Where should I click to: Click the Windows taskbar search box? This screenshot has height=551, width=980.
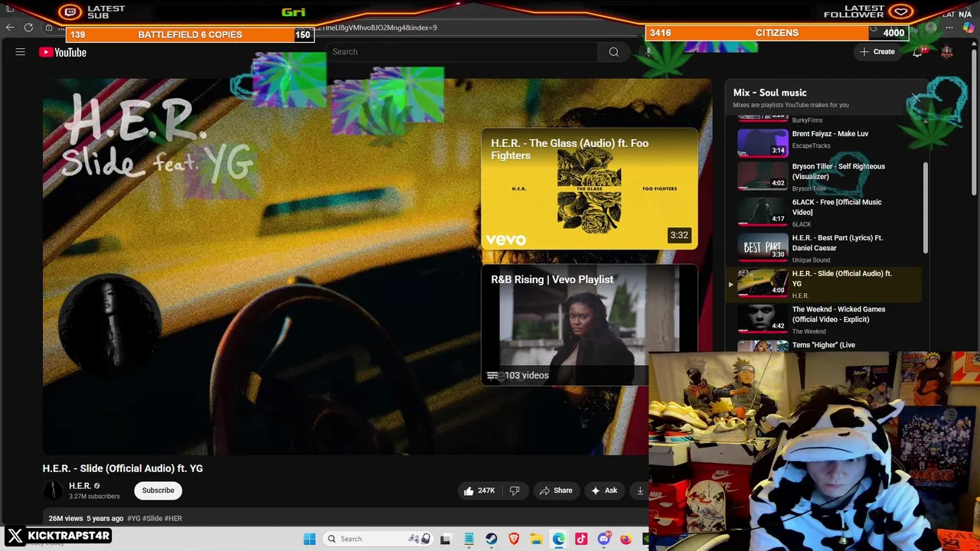(x=377, y=539)
